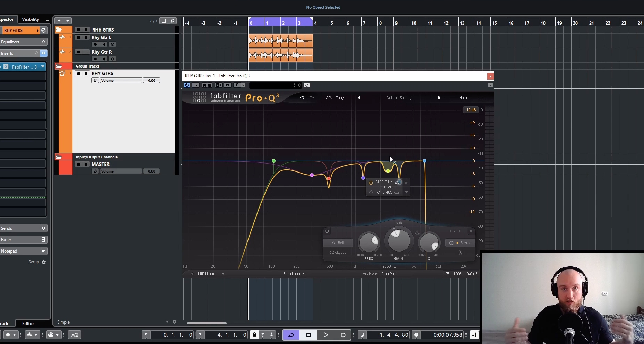Mute the Rhy Gtr L track

[79, 37]
